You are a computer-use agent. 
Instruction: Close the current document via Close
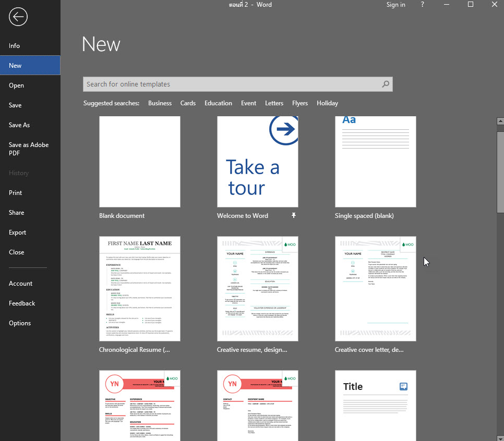click(x=30, y=252)
